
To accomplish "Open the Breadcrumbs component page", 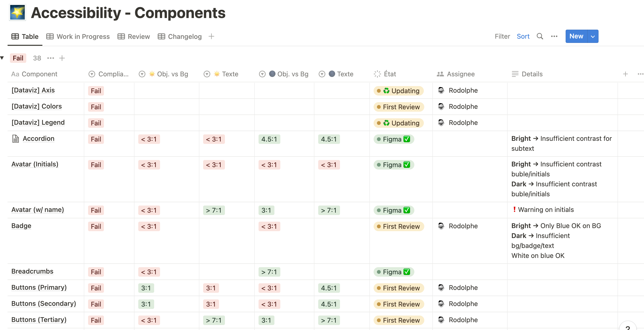I will pos(32,271).
